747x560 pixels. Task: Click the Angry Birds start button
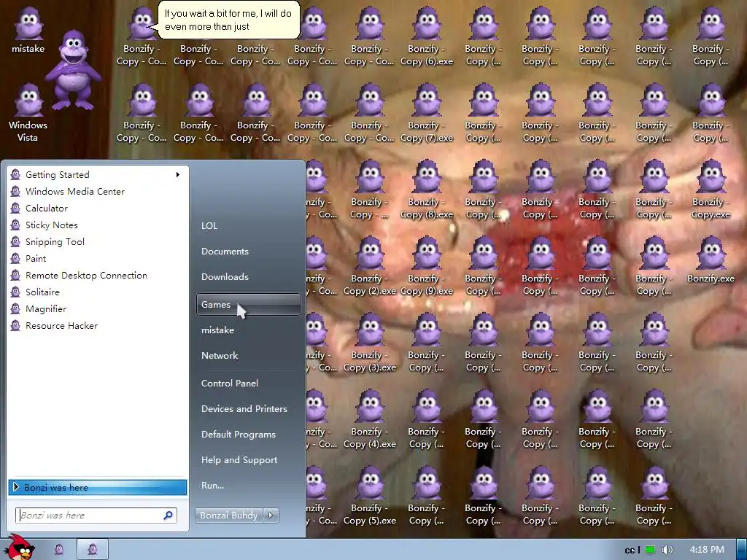point(20,548)
